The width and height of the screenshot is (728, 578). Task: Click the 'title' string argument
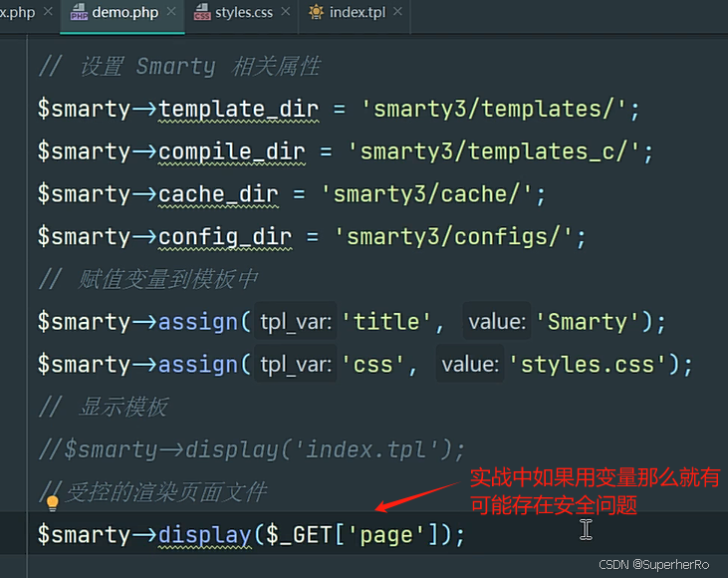(x=386, y=323)
